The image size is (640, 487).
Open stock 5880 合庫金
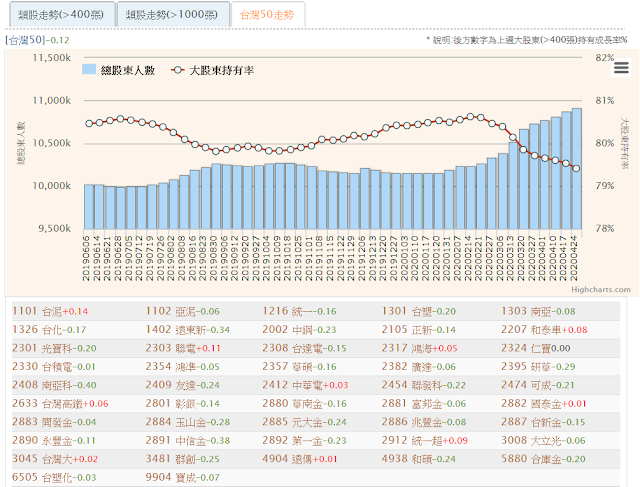[531, 459]
